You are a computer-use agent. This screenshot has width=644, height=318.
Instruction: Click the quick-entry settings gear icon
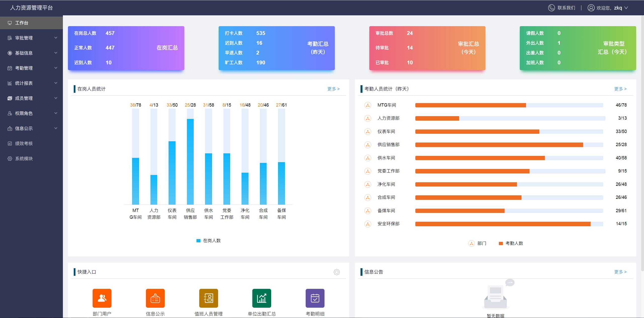pos(337,272)
